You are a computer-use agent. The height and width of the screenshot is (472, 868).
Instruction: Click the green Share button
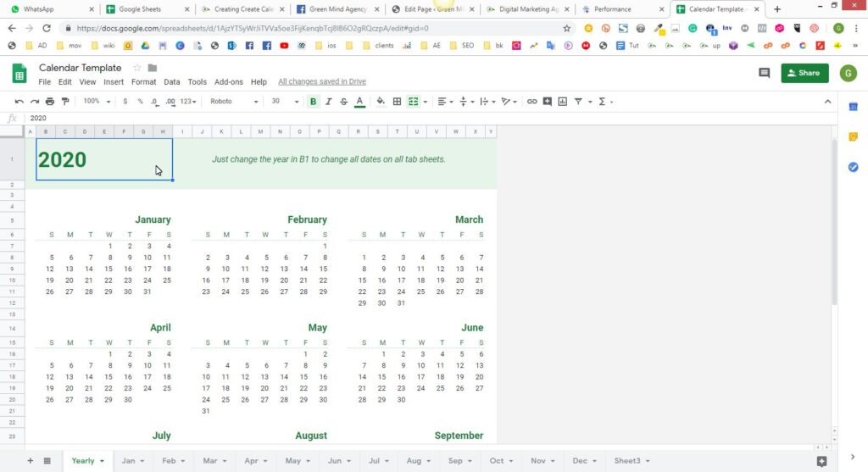pos(804,73)
